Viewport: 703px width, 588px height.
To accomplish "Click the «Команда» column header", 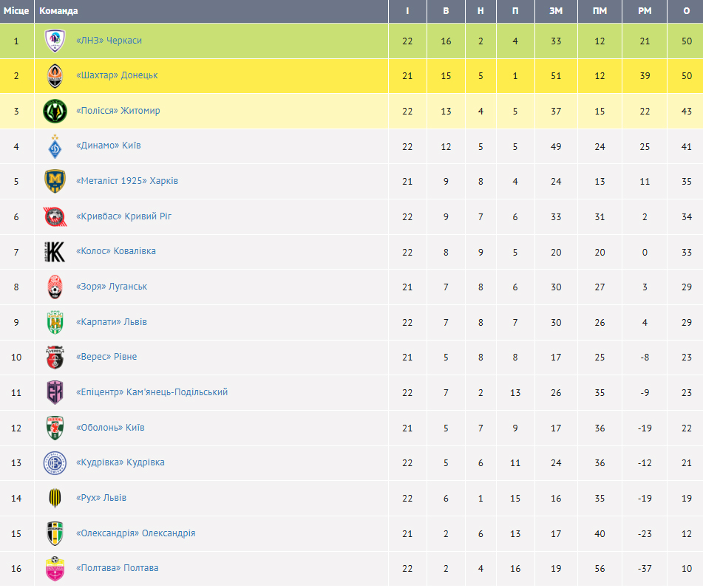I will [58, 11].
